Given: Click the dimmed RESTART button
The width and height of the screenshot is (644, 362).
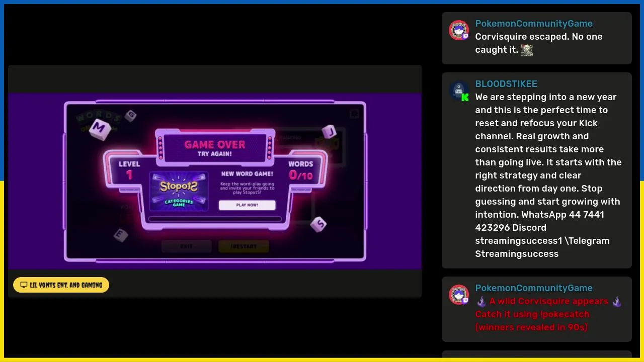Looking at the screenshot, I should [244, 246].
